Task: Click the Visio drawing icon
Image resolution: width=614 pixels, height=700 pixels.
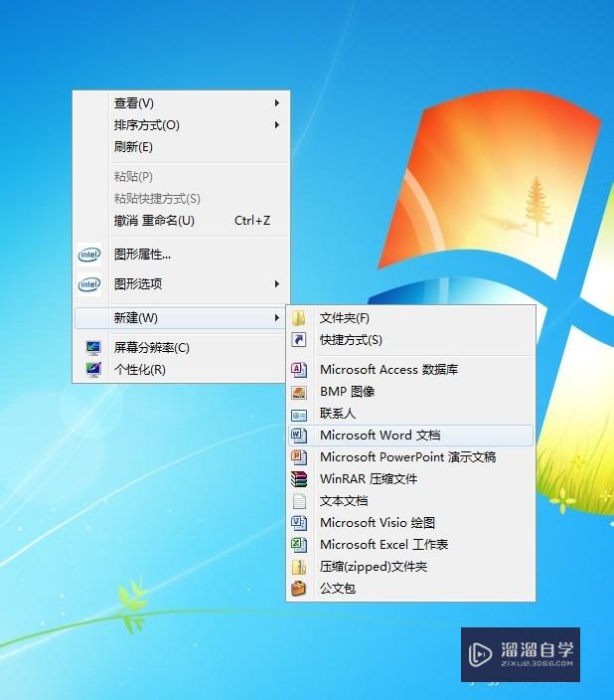Action: coord(299,523)
